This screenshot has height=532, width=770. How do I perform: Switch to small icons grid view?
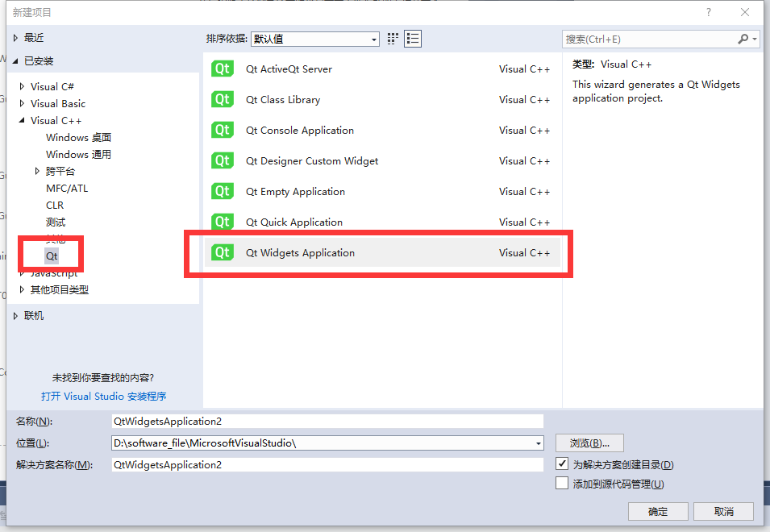coord(393,39)
